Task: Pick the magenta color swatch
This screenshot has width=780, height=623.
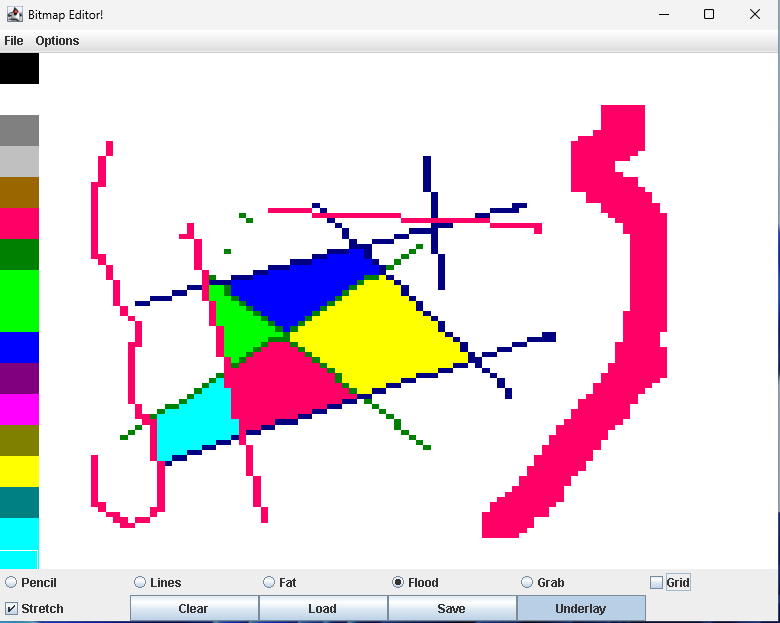Action: point(19,410)
